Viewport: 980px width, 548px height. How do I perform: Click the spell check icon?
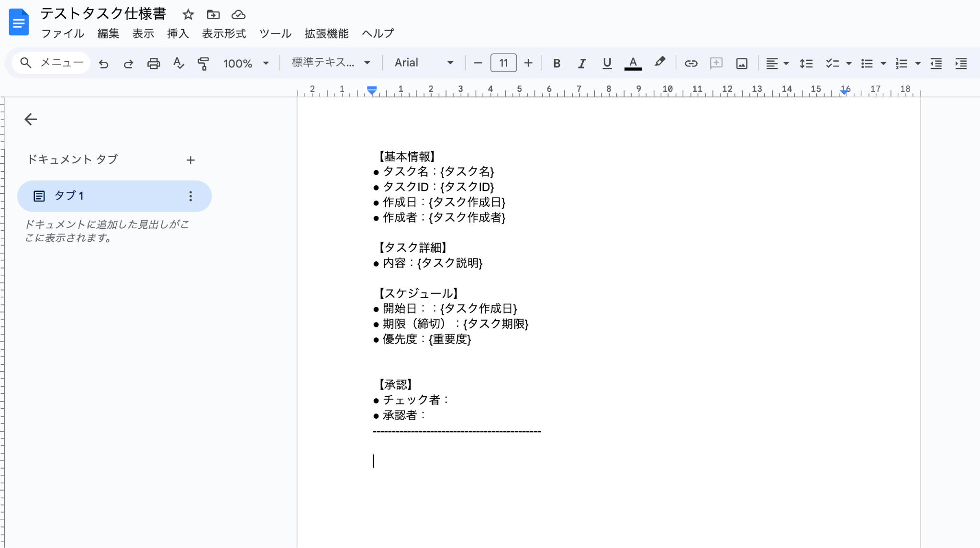click(178, 63)
